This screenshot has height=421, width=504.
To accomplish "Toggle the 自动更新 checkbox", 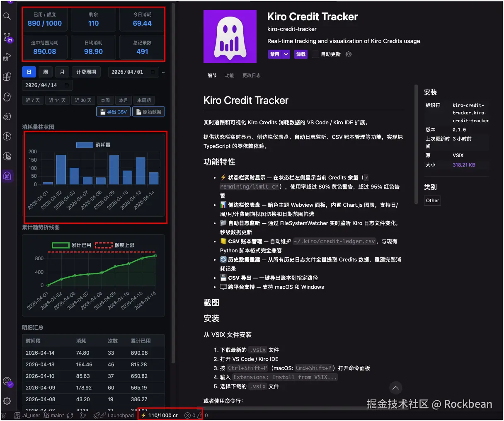I will pyautogui.click(x=315, y=54).
